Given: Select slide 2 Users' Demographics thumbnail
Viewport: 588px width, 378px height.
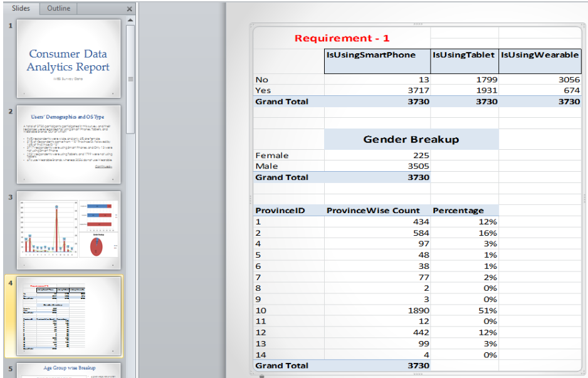Looking at the screenshot, I should pos(68,144).
